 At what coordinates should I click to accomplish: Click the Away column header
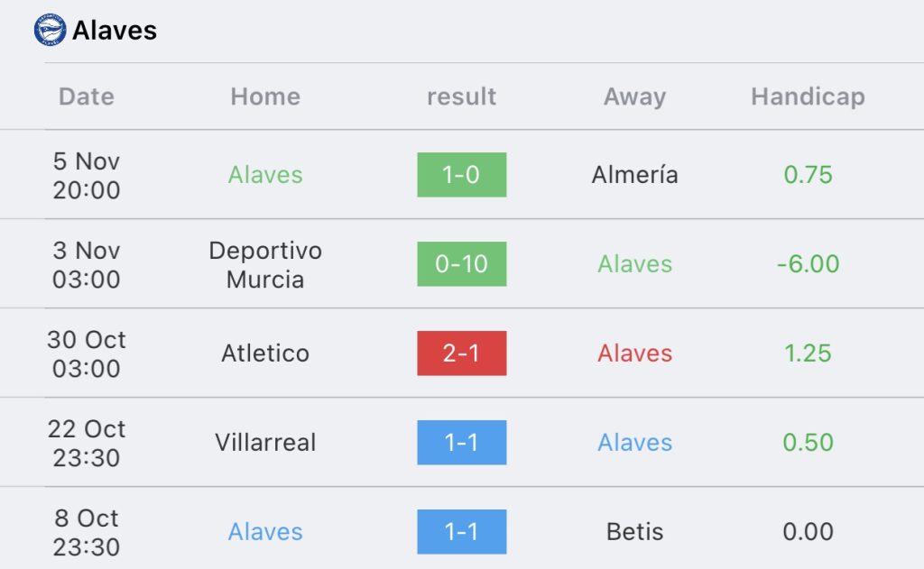[x=634, y=97]
